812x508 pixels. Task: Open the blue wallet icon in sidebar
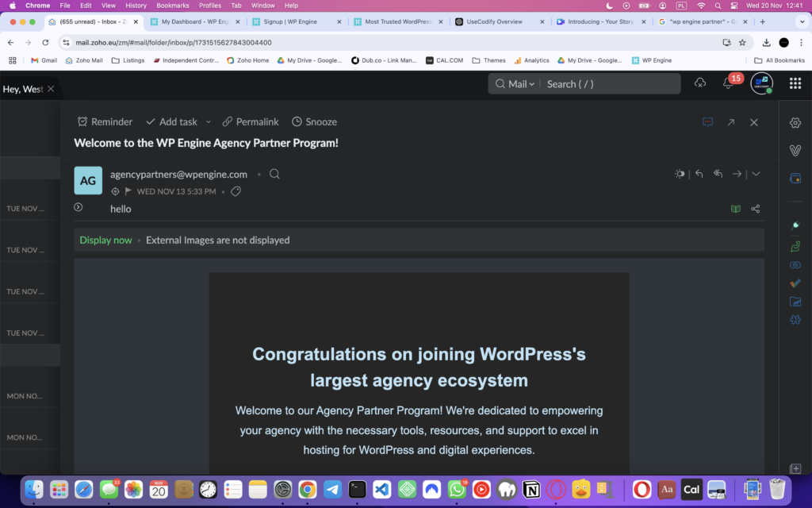click(x=795, y=179)
